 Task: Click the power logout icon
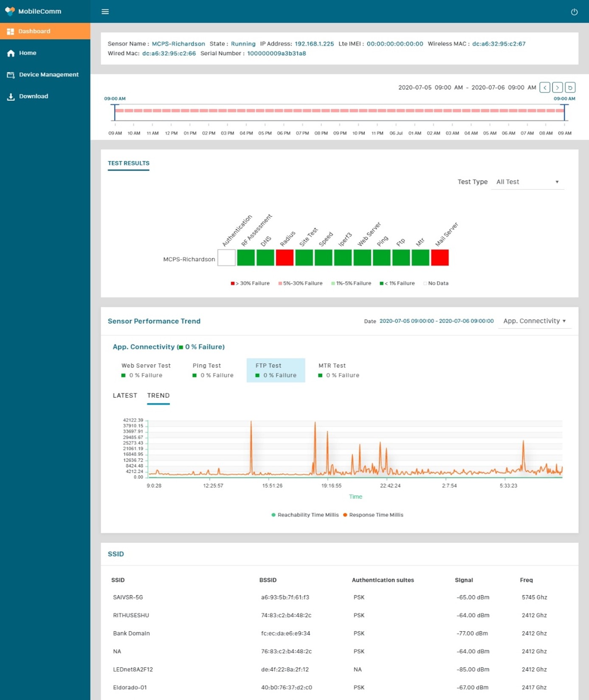[574, 12]
